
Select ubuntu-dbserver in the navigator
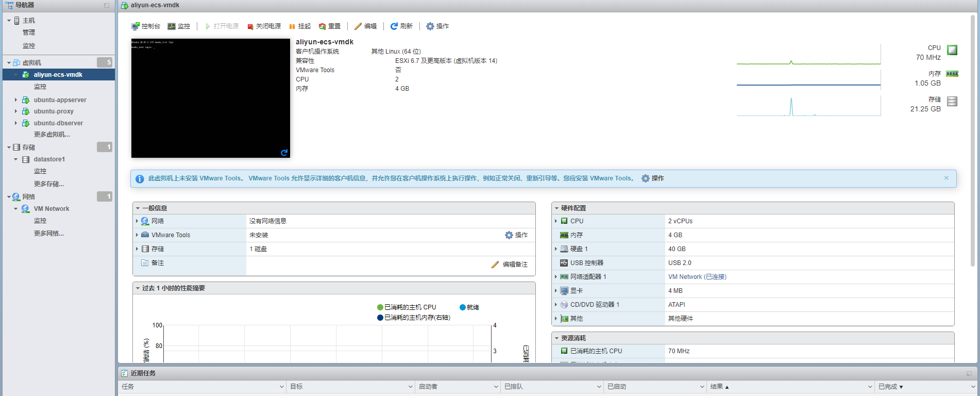[58, 123]
